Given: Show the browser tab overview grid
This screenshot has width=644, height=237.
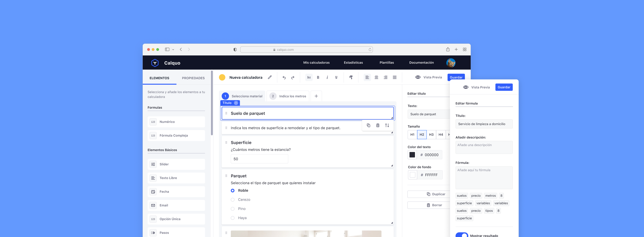Looking at the screenshot, I should click(x=465, y=49).
